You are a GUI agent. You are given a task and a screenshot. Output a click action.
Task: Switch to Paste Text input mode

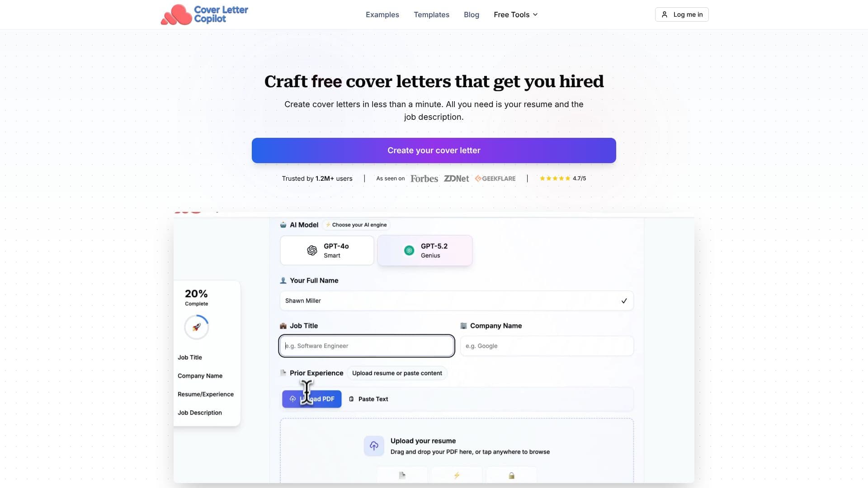[368, 399]
